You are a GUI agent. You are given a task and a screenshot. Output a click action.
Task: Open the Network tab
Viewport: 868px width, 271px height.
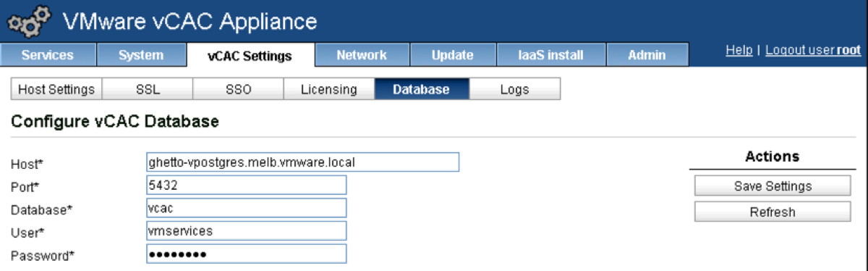(362, 55)
